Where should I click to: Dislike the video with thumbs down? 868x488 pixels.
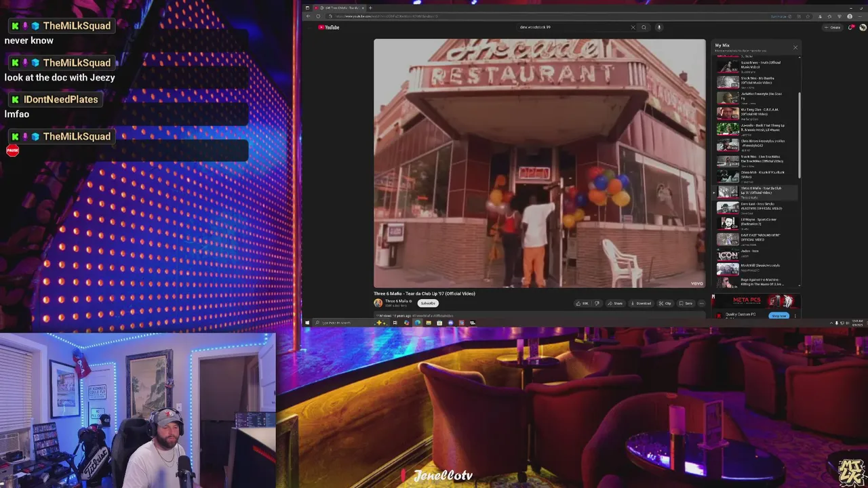[597, 303]
